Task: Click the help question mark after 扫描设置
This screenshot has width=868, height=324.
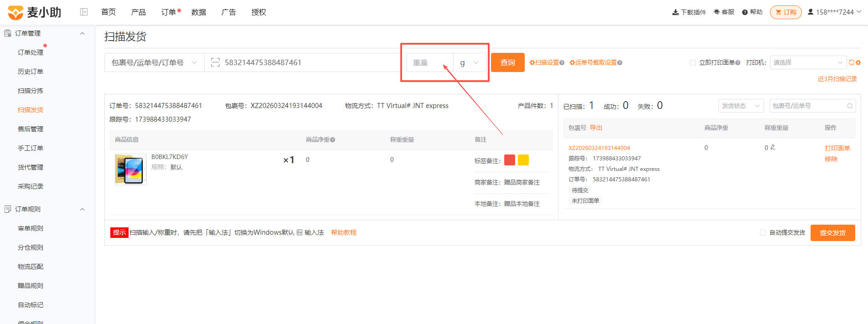Action: [x=562, y=63]
